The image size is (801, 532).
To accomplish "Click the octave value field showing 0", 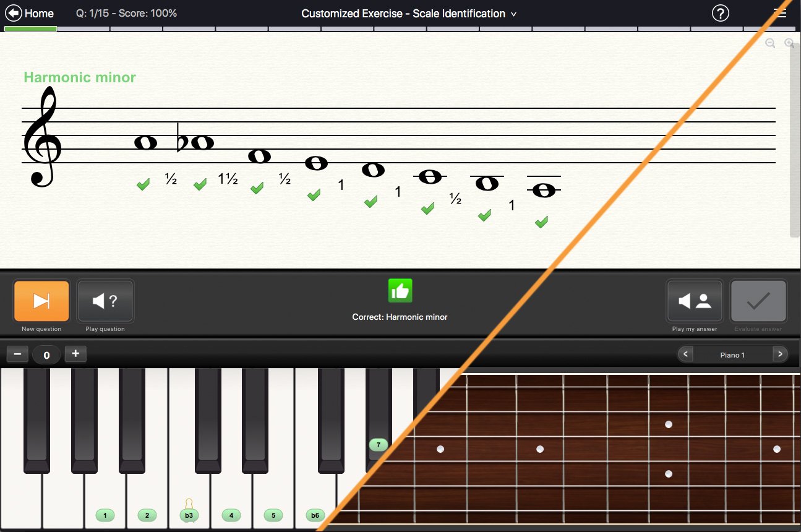I will tap(46, 355).
